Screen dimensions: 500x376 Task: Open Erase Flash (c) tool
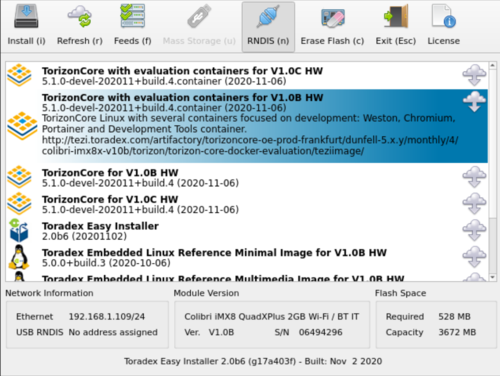tap(332, 27)
